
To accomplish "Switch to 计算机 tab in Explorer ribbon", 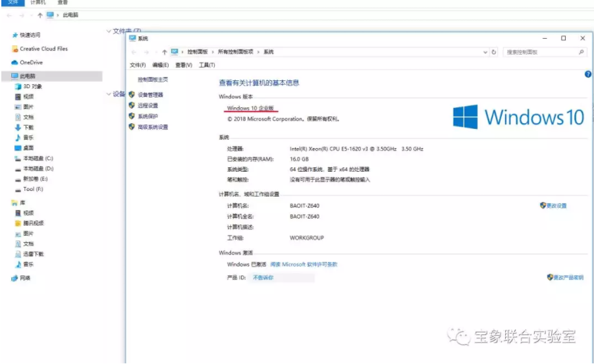I will tap(38, 2).
